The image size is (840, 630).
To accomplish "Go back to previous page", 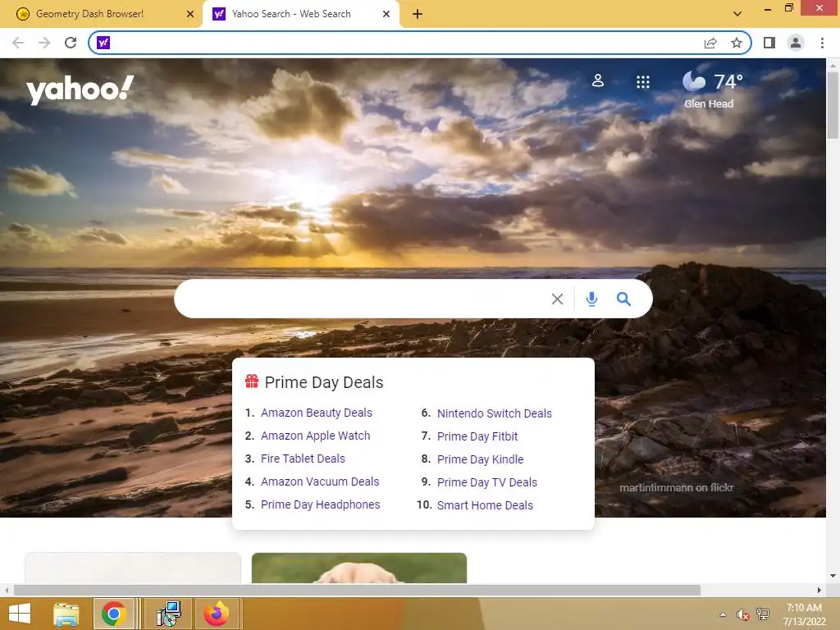I will tap(18, 43).
